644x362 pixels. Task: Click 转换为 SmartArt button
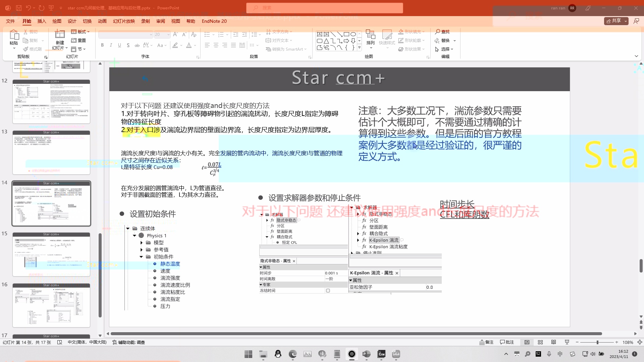(x=286, y=49)
